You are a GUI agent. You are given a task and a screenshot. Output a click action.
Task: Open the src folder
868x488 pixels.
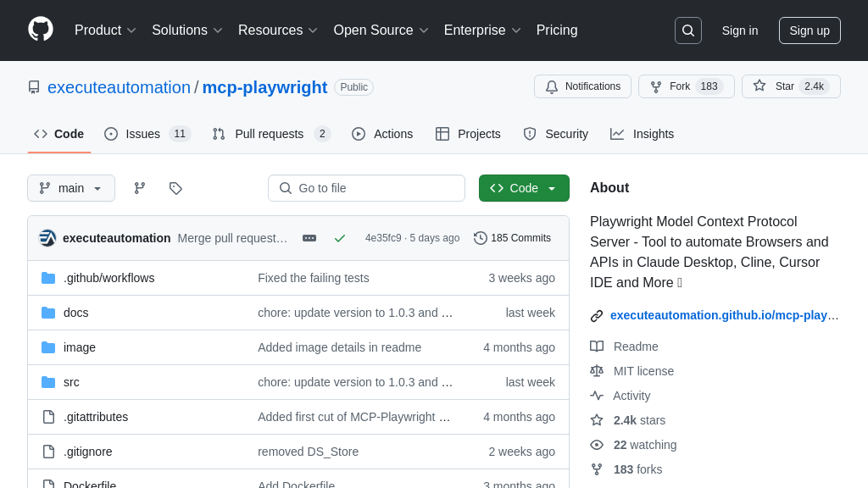tap(71, 382)
